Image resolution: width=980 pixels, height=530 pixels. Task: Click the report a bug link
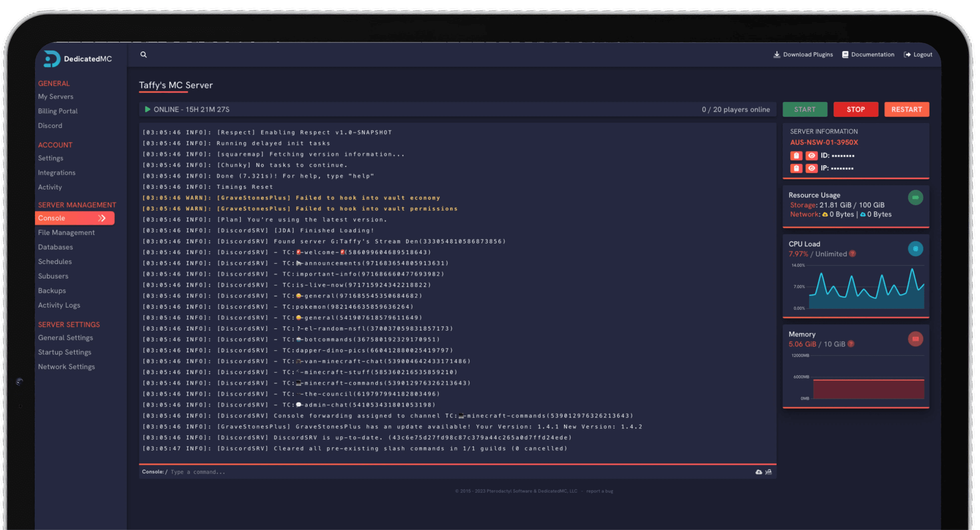click(600, 491)
